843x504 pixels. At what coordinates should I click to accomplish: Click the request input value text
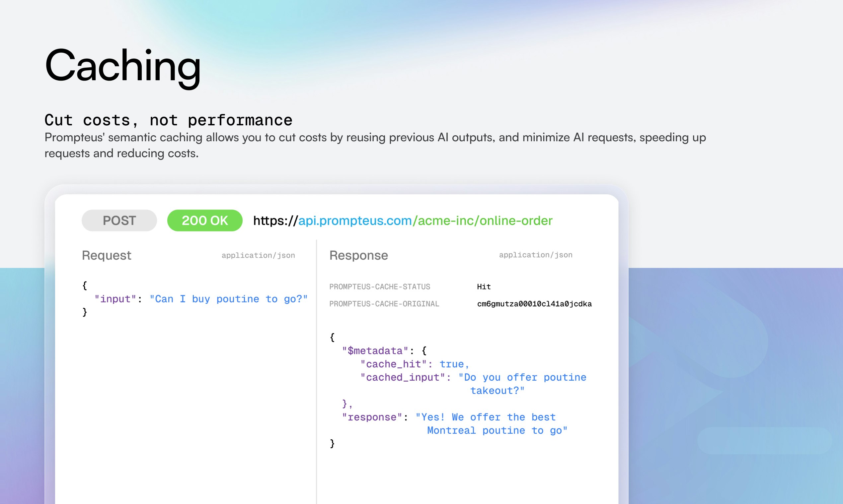coord(228,299)
